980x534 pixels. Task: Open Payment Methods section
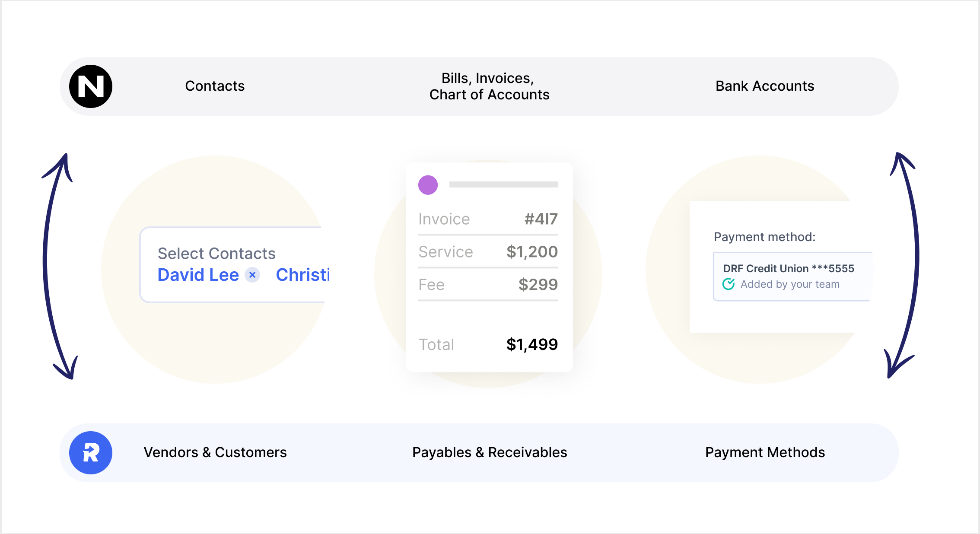[x=765, y=452]
